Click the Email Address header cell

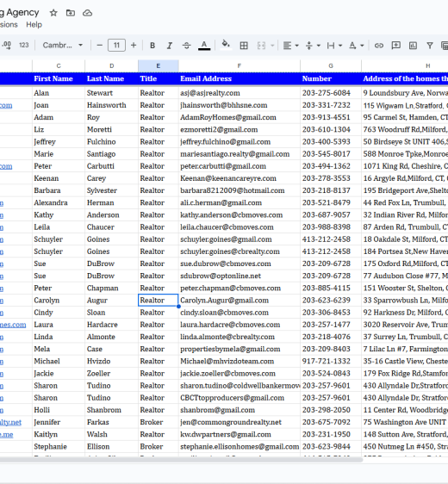240,78
